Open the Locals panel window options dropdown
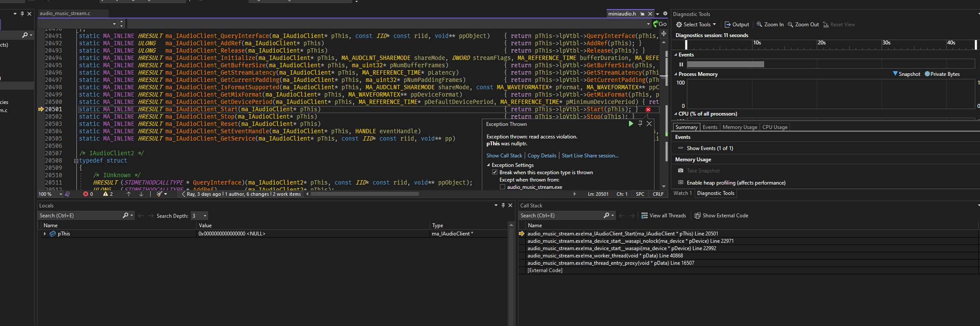 (496, 205)
